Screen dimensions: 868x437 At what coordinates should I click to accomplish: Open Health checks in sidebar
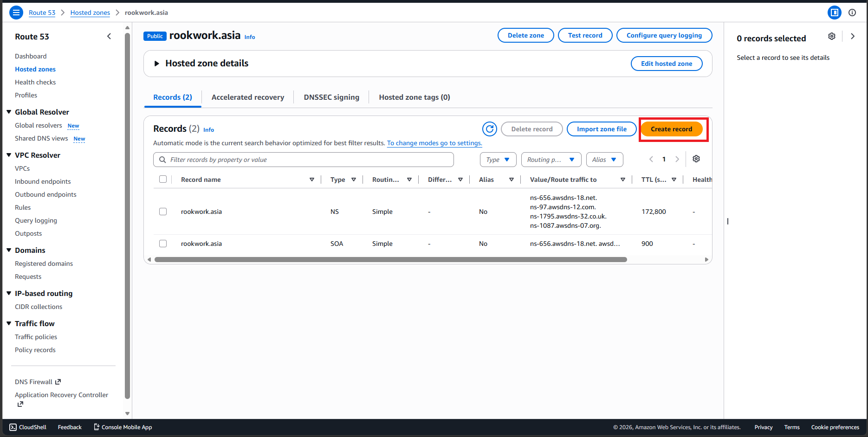pos(35,82)
